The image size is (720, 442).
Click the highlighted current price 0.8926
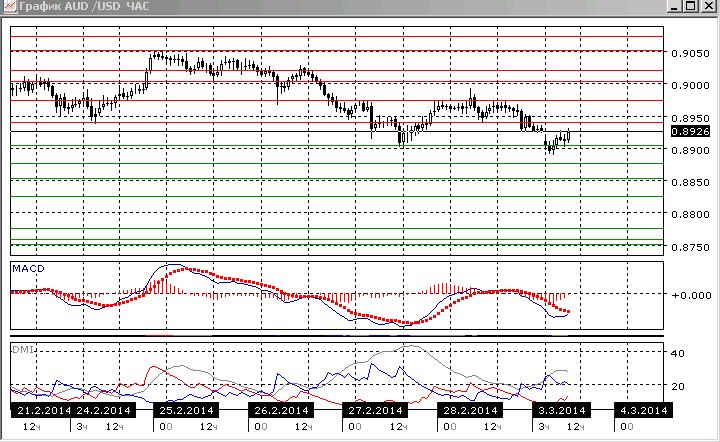pos(690,131)
